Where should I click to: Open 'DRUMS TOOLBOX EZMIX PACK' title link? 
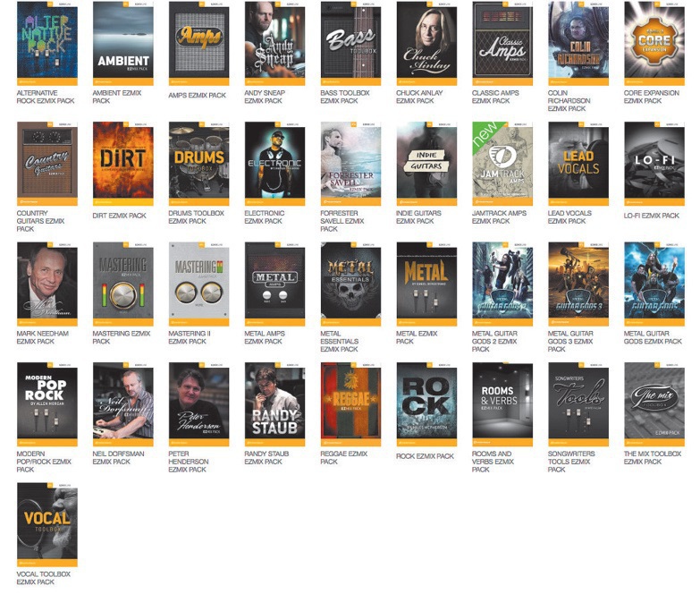[197, 217]
